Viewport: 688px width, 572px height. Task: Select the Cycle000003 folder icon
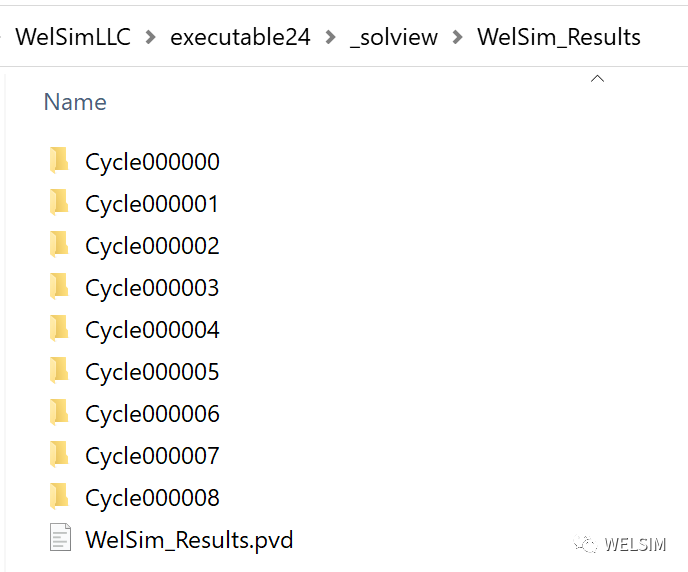point(59,286)
